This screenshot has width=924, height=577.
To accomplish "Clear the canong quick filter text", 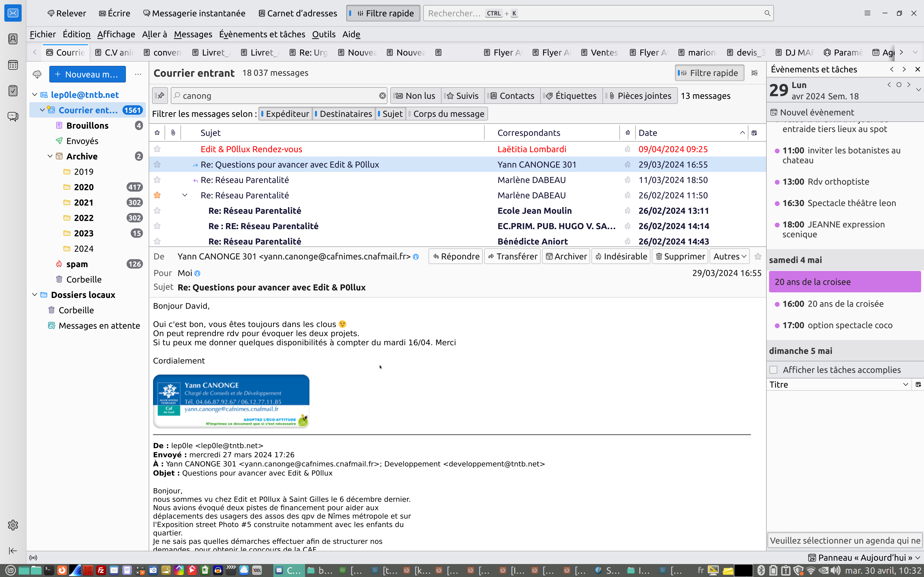I will pos(382,96).
